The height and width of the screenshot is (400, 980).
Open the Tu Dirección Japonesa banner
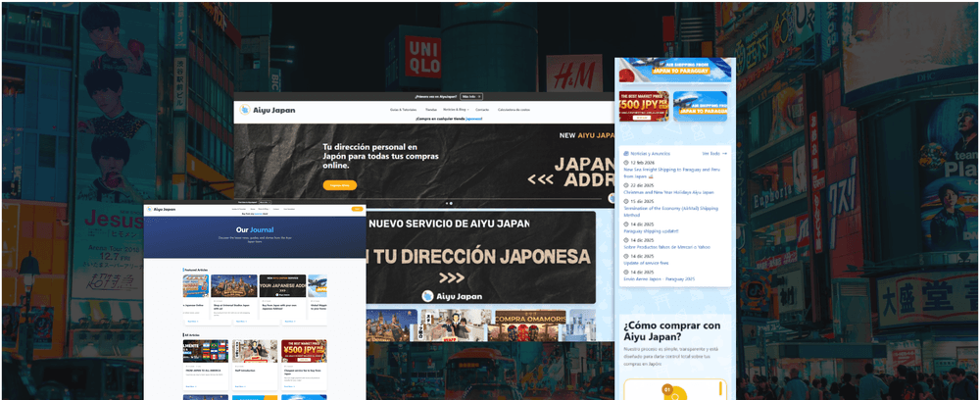click(480, 258)
